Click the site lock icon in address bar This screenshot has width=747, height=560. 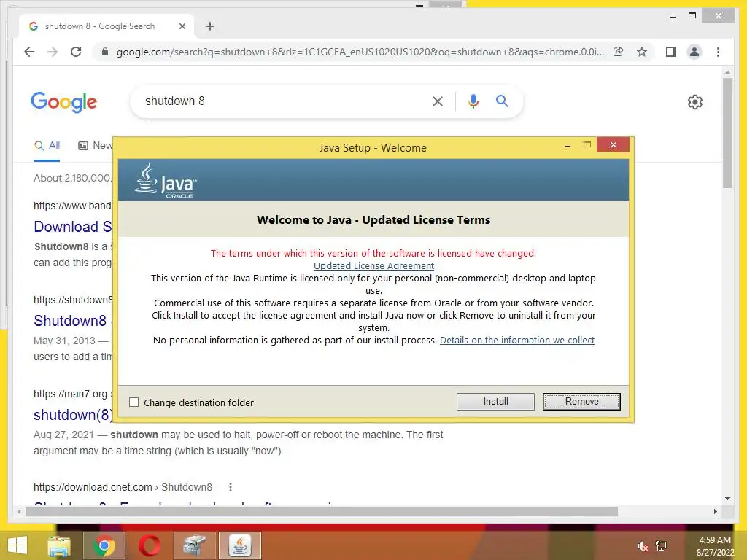point(105,52)
